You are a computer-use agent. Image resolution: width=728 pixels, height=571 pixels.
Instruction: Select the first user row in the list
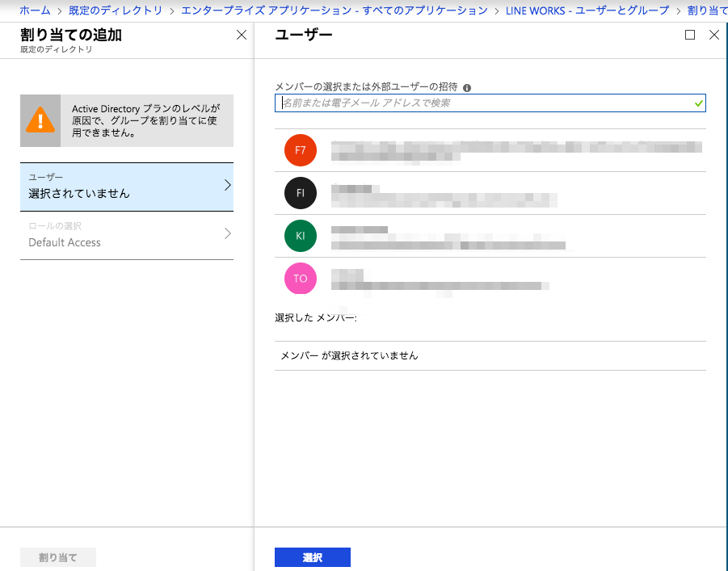(485, 150)
